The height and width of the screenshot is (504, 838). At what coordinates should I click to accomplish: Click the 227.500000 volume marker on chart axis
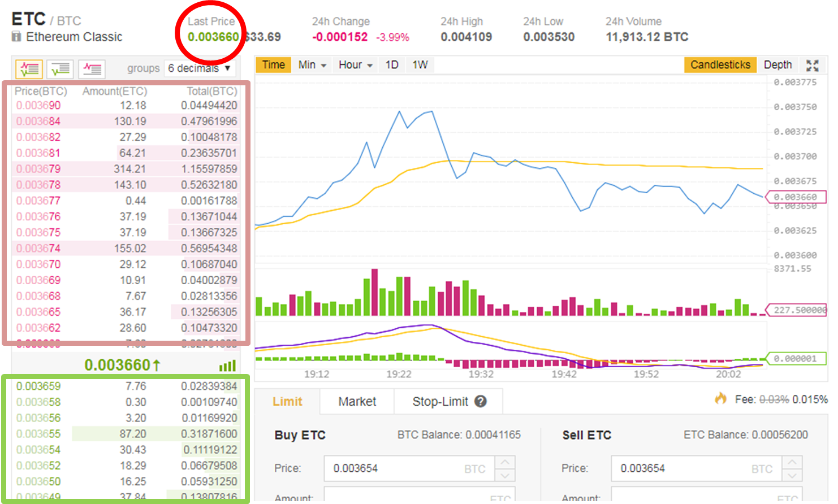click(x=797, y=310)
